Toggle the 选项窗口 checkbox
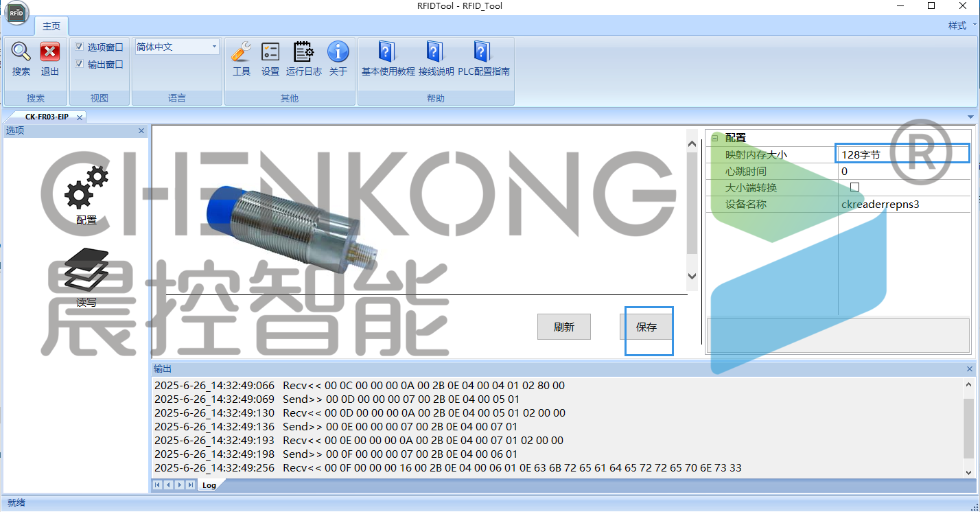The width and height of the screenshot is (980, 512). (80, 47)
